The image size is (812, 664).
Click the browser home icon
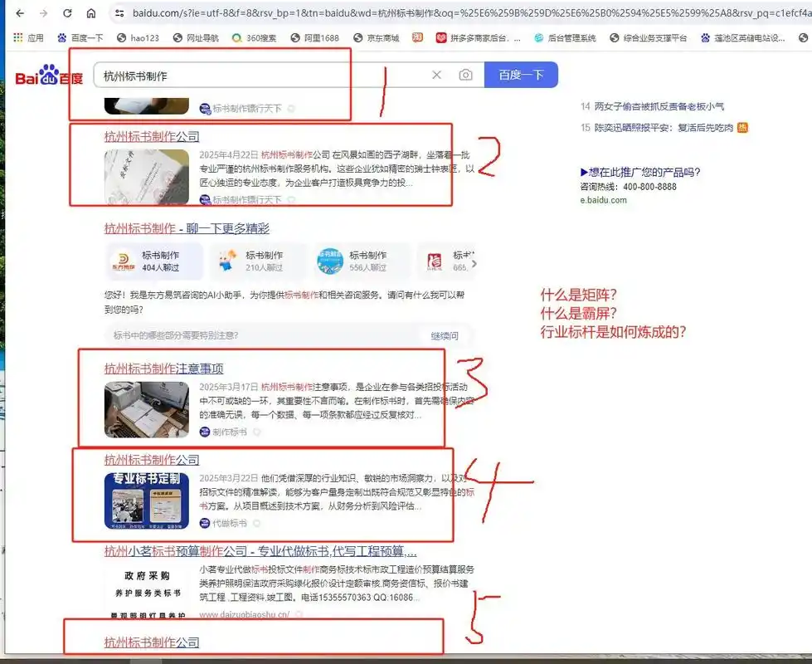(x=91, y=14)
